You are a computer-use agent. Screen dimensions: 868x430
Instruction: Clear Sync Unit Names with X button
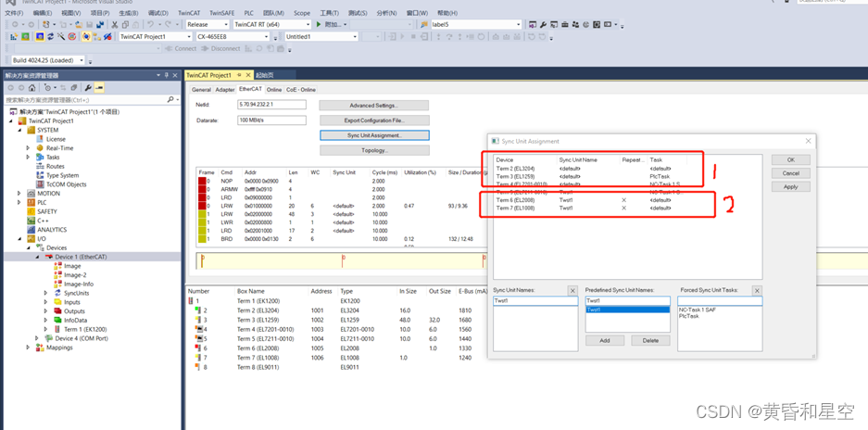coord(572,291)
